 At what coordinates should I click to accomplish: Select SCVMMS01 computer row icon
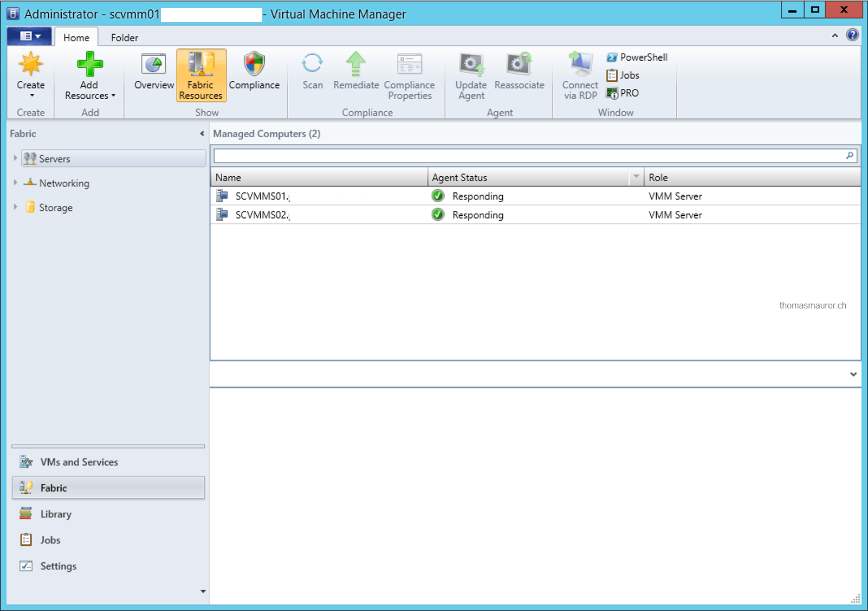point(222,196)
